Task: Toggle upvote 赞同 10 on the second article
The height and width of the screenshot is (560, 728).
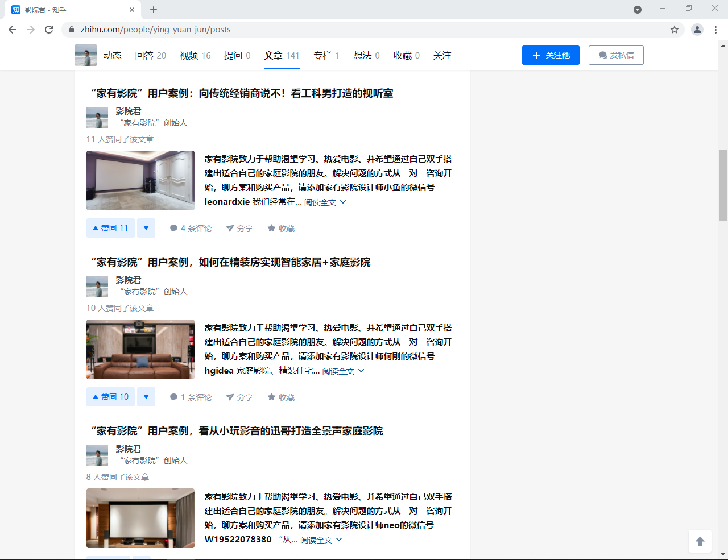Action: (x=110, y=397)
